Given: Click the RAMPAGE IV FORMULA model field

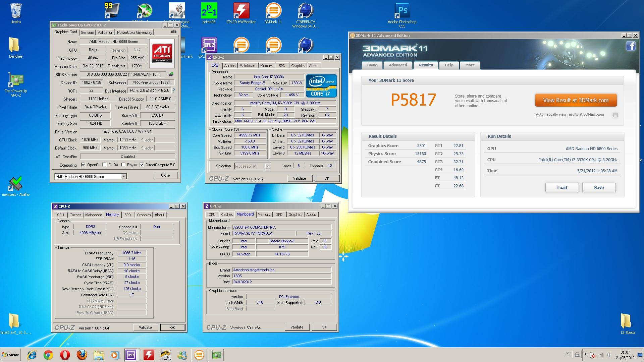Looking at the screenshot, I should [x=264, y=233].
